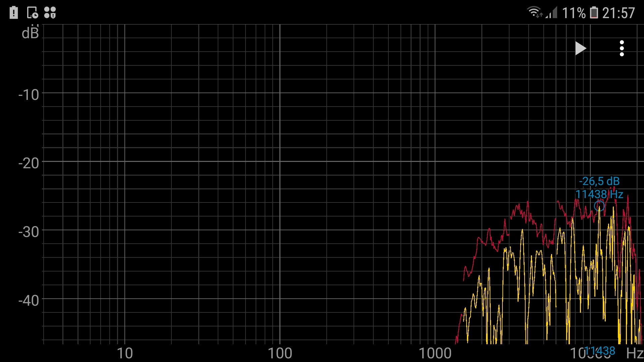The width and height of the screenshot is (644, 362).
Task: Tap the Wi-Fi status icon
Action: click(x=534, y=13)
